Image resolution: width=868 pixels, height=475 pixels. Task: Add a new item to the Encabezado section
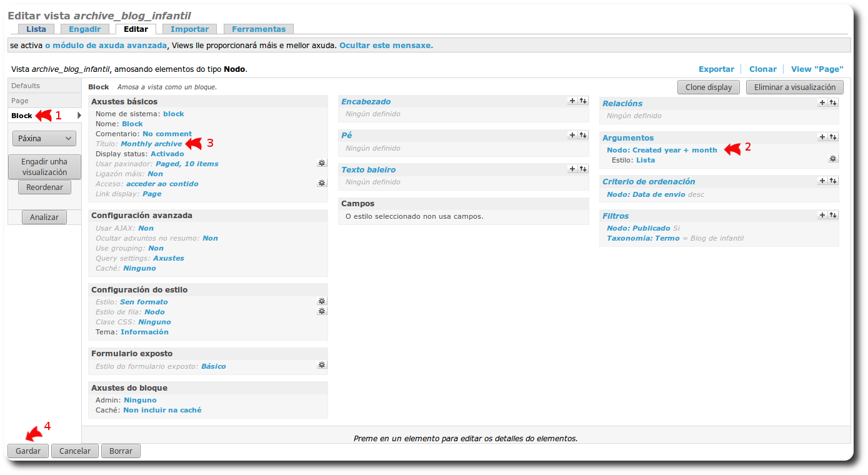pyautogui.click(x=571, y=100)
